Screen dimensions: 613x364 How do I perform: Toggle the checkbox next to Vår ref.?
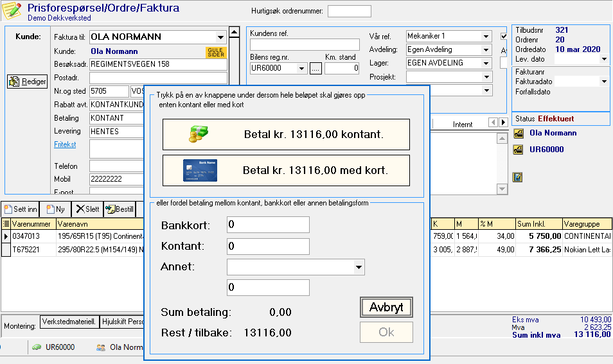pyautogui.click(x=504, y=37)
